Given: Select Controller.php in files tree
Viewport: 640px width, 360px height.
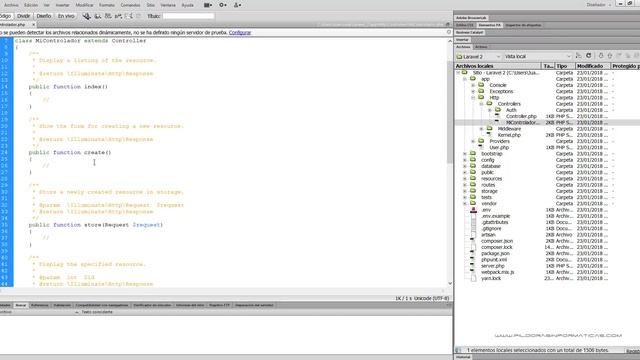Looking at the screenshot, I should (x=521, y=116).
